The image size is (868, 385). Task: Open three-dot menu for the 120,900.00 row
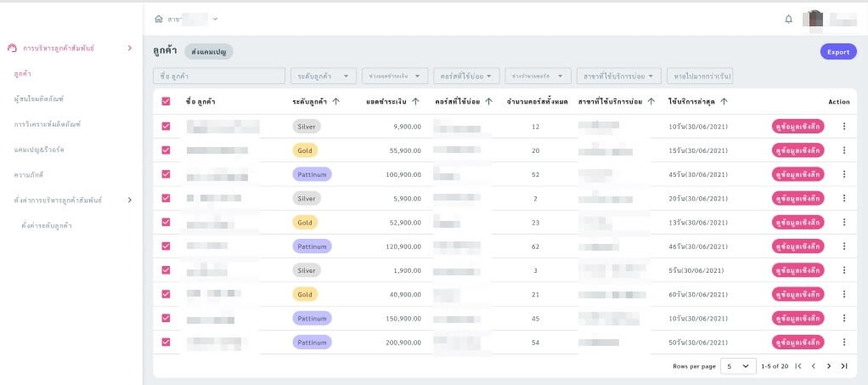tap(844, 246)
